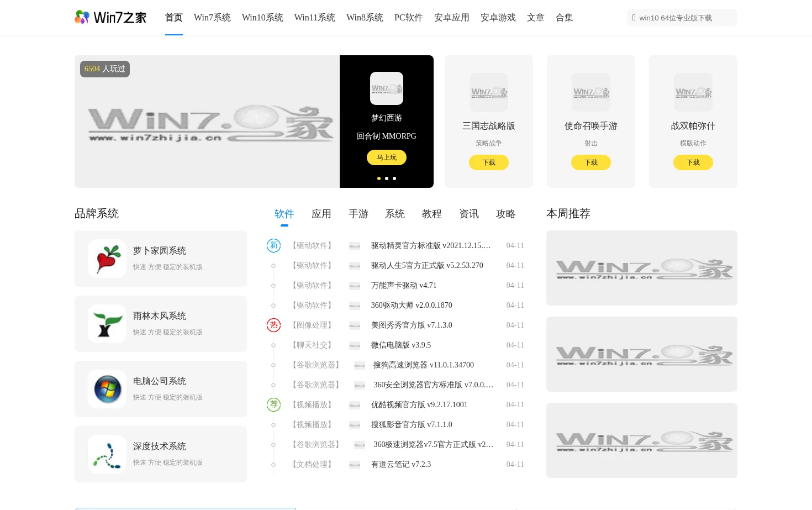The height and width of the screenshot is (510, 812).
Task: Switch to the 手游 tab
Action: [x=358, y=214]
